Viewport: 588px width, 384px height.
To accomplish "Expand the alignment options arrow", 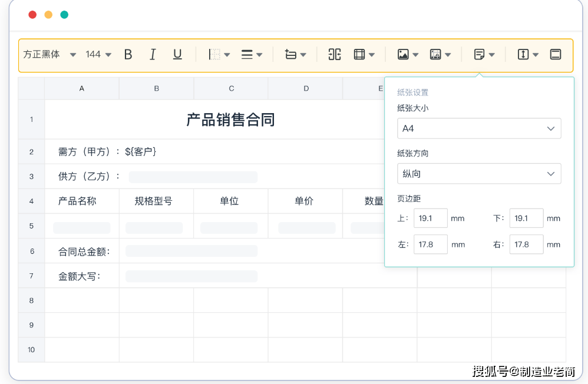I will click(259, 55).
